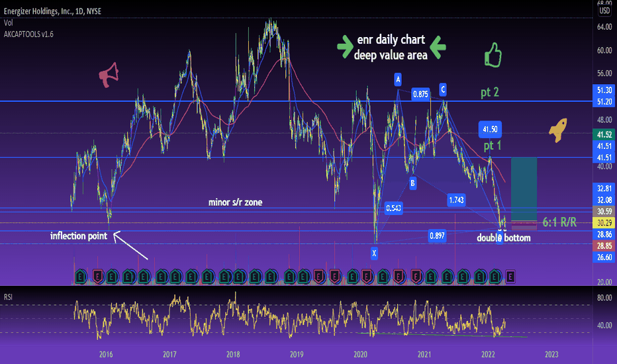Click the gray 30.59 price axis label
Image resolution: width=617 pixels, height=364 pixels.
click(x=604, y=211)
